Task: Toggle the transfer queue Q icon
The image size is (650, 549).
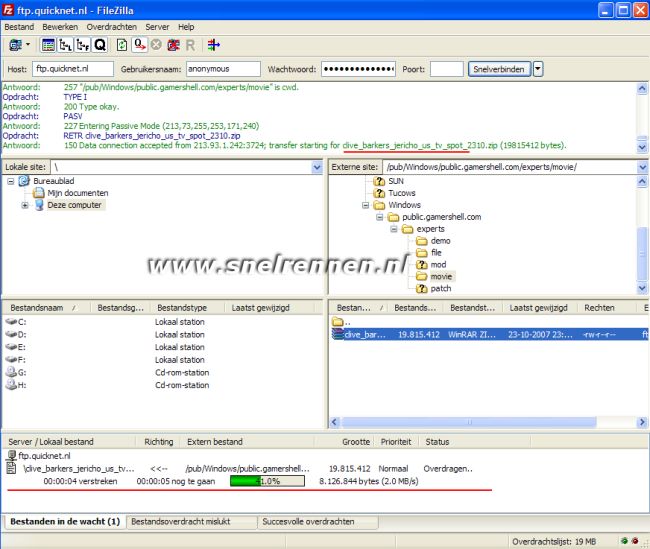Action: tap(100, 45)
